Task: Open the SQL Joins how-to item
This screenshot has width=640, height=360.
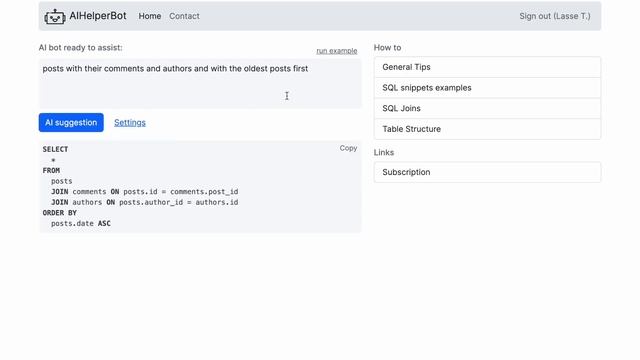Action: [487, 108]
